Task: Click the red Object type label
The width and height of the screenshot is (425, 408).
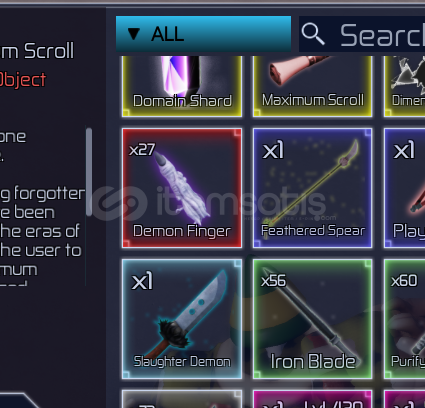Action: 23,80
